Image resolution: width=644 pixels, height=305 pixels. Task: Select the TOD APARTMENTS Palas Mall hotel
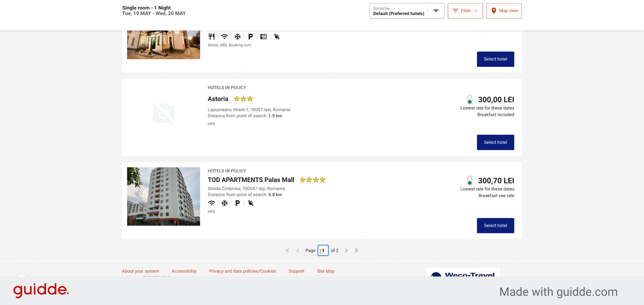(495, 226)
